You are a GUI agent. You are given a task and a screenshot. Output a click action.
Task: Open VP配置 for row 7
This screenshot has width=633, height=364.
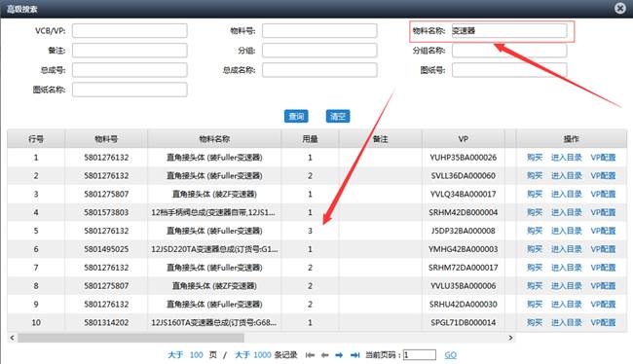pos(603,268)
